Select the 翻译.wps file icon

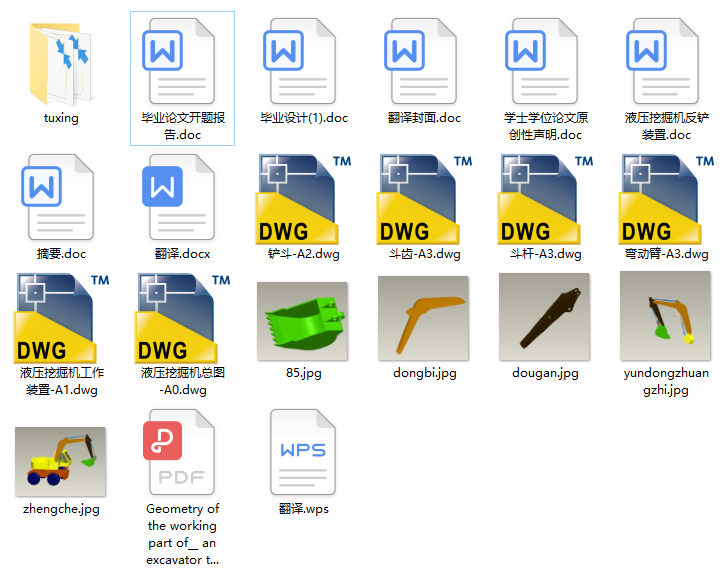[303, 455]
